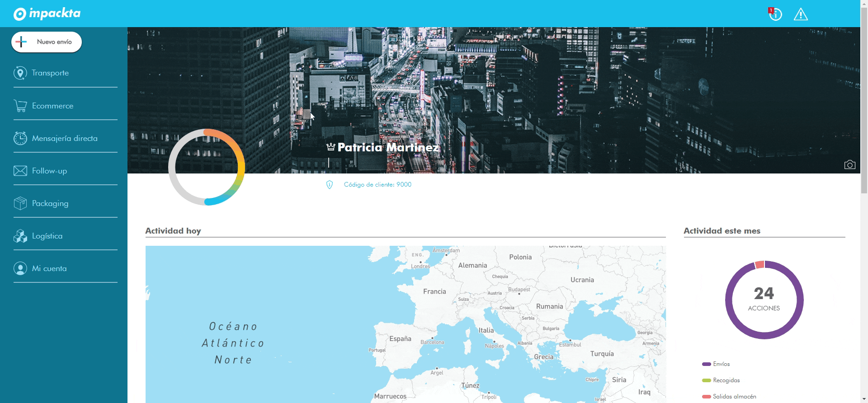This screenshot has height=403, width=868.
Task: Click the camera icon to change cover photo
Action: pyautogui.click(x=850, y=165)
